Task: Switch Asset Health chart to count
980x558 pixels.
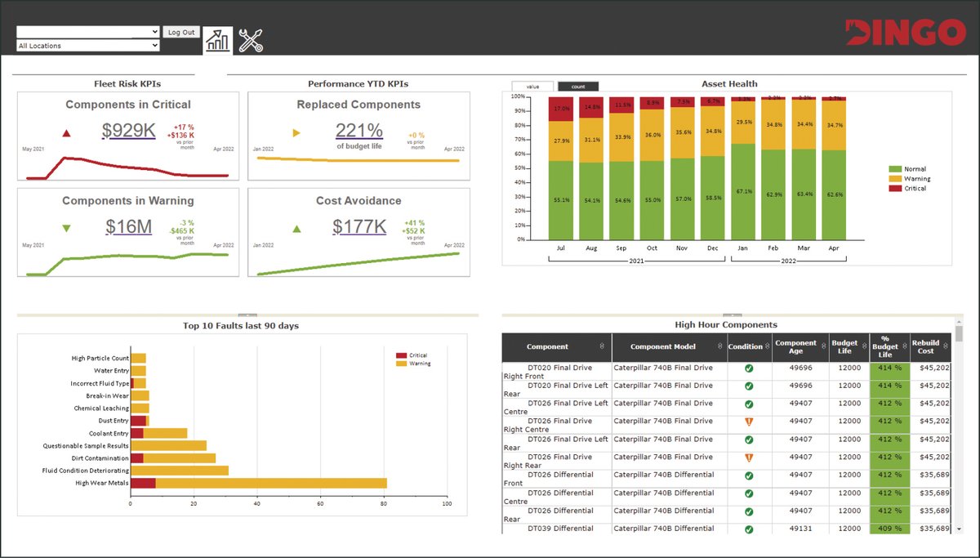Action: point(578,86)
